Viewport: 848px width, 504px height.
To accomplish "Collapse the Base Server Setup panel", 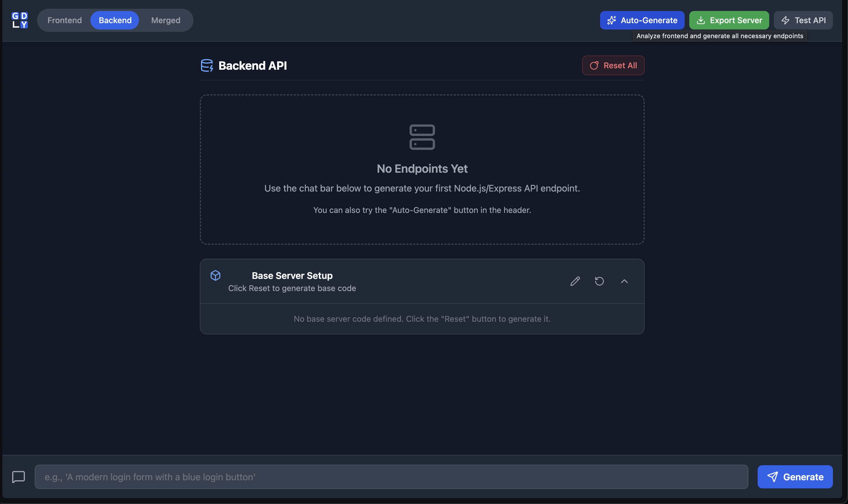I will tap(624, 281).
